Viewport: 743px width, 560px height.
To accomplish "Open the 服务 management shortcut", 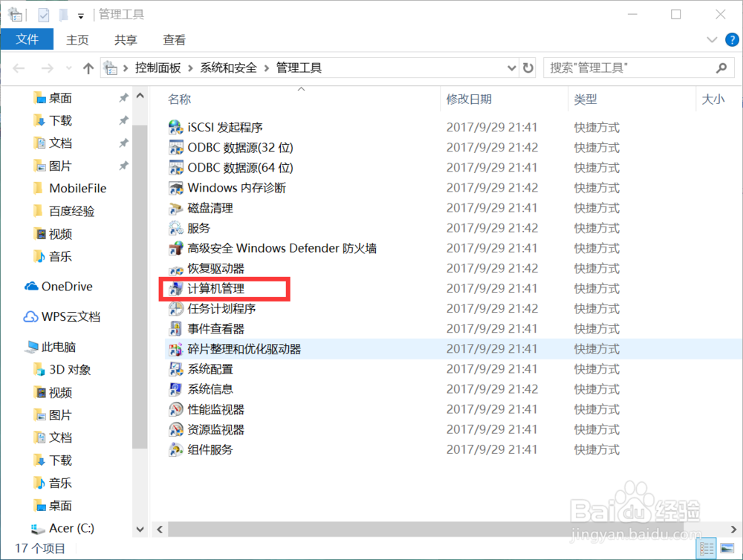I will click(201, 228).
